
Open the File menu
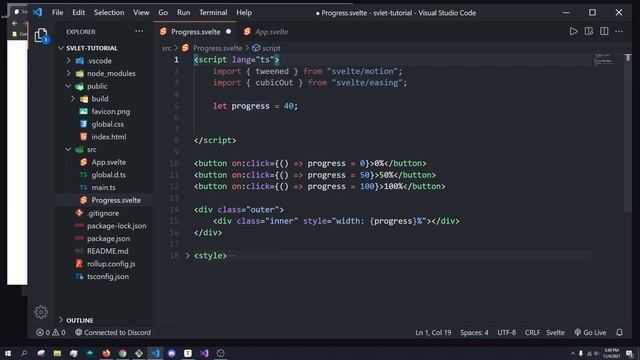58,13
